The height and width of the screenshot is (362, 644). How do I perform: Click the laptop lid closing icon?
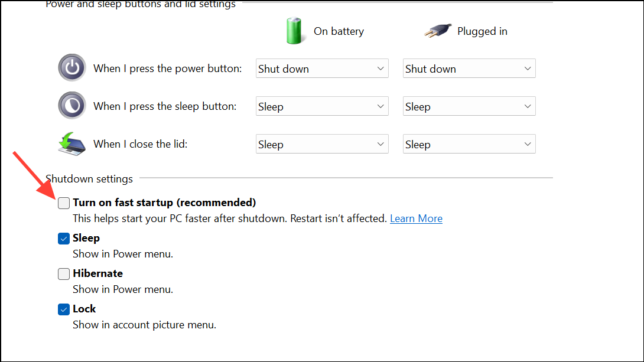[71, 143]
